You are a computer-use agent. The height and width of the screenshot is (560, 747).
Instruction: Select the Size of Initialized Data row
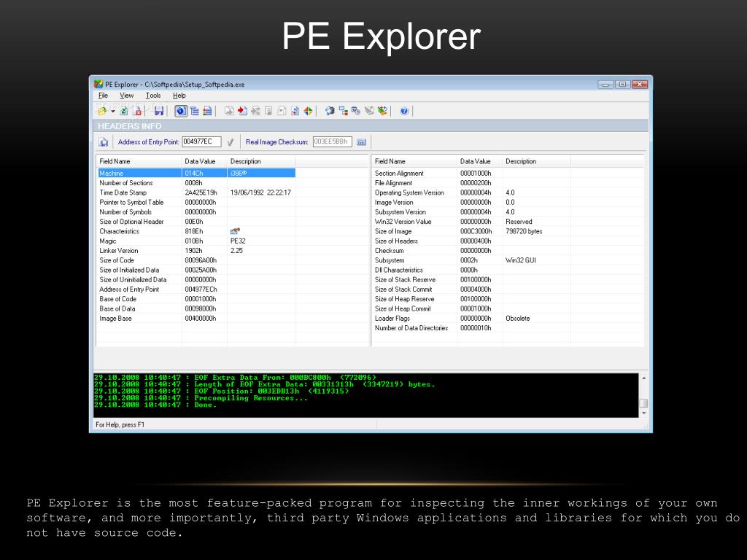point(196,270)
